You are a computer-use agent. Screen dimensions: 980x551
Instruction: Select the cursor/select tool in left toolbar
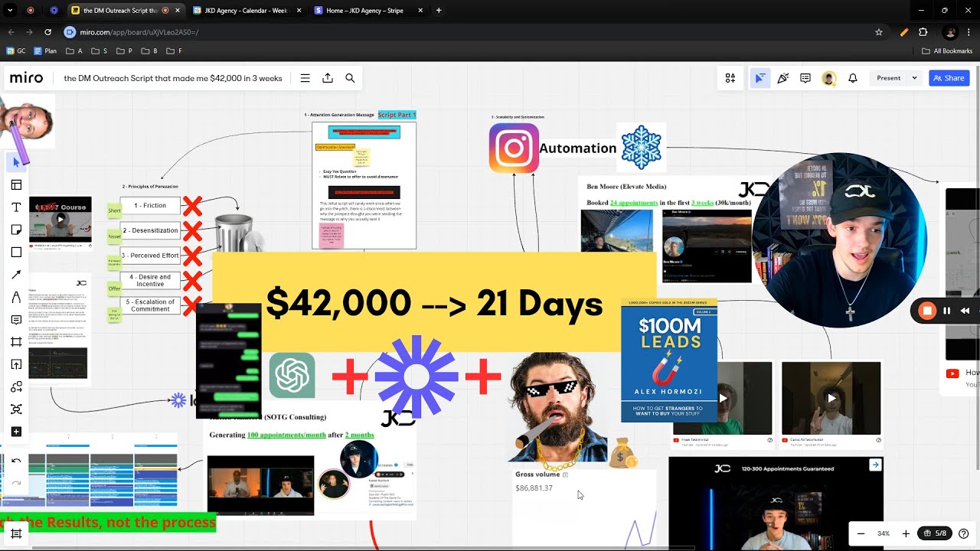tap(16, 162)
